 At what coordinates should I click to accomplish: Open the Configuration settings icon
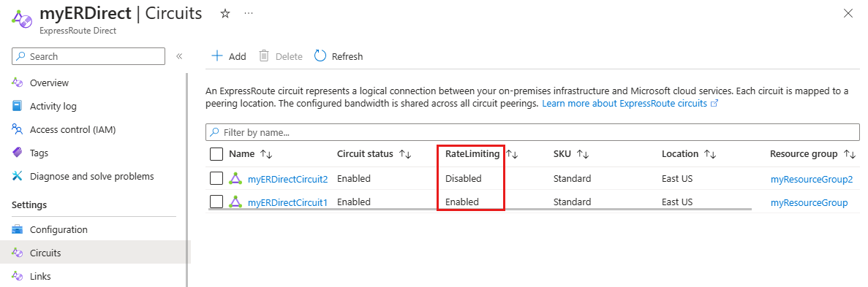pos(17,229)
